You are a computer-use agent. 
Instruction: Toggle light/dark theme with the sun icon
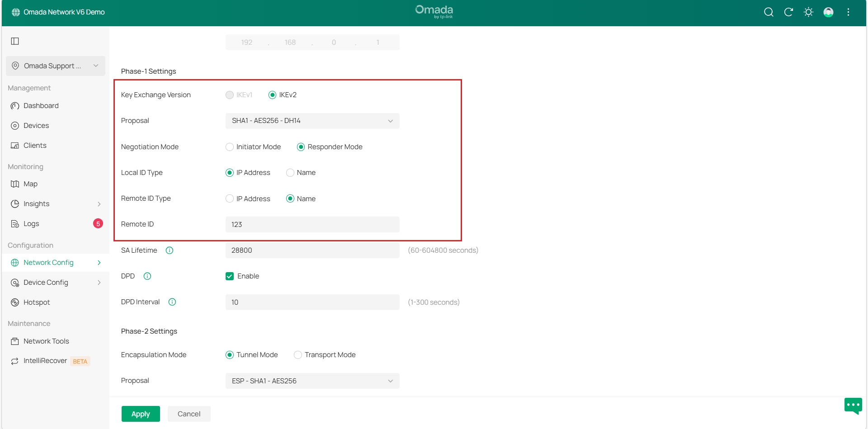pos(808,12)
